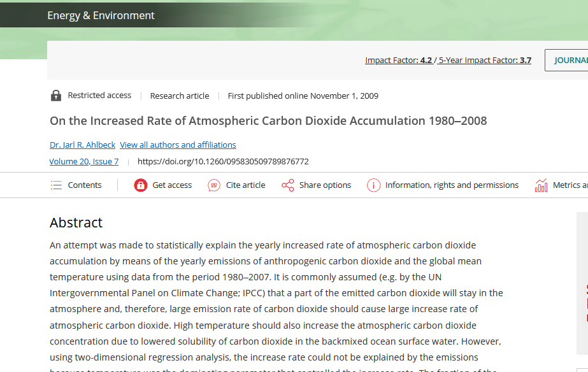
Task: Click the Restricted access lock icon
Action: point(56,96)
